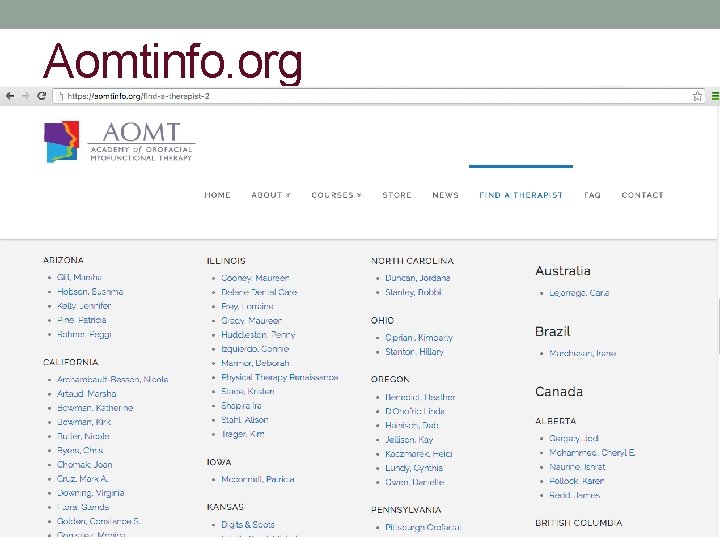The image size is (720, 540).
Task: Select Find a Therapist menu item
Action: [521, 195]
